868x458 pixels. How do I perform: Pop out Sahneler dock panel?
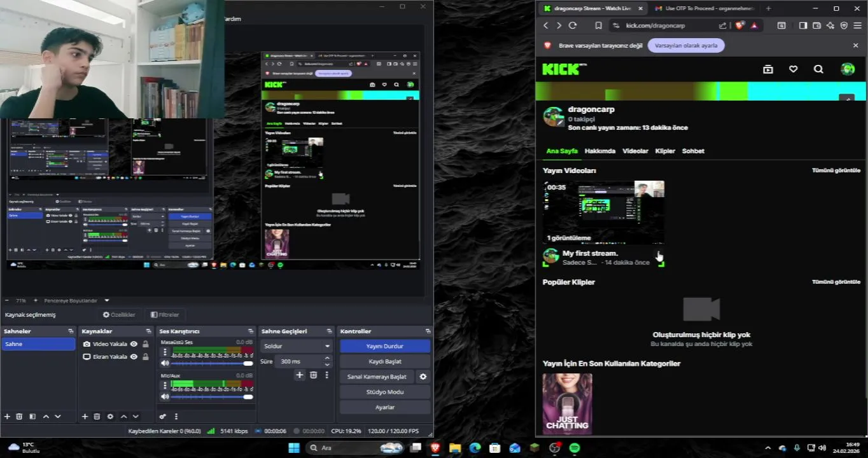tap(71, 331)
